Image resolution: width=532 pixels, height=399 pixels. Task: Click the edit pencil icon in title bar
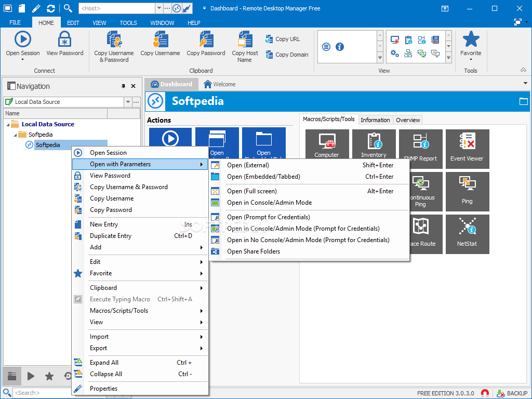tap(36, 8)
